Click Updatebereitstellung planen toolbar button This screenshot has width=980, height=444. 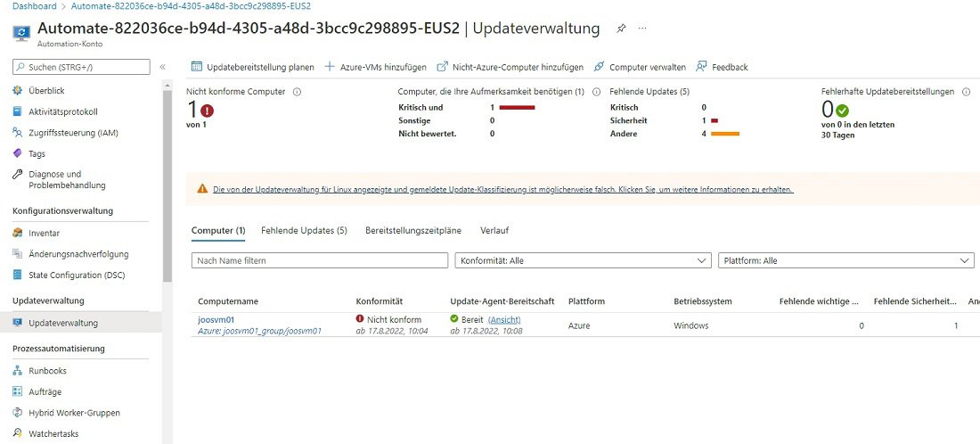pos(253,67)
